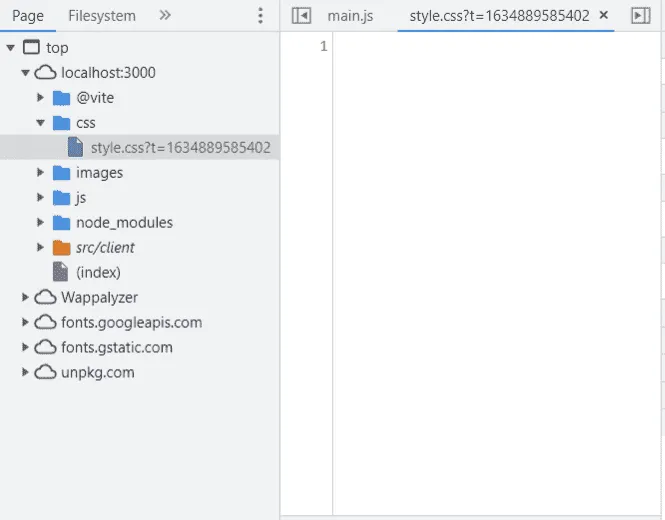
Task: Select the unpkg.com label
Action: [98, 373]
